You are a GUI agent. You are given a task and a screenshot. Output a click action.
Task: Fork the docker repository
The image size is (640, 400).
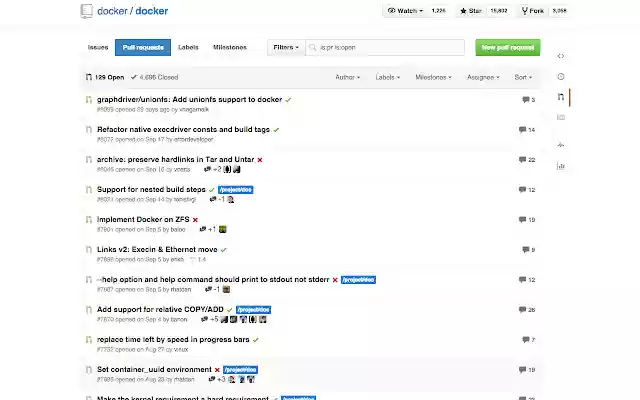point(532,11)
